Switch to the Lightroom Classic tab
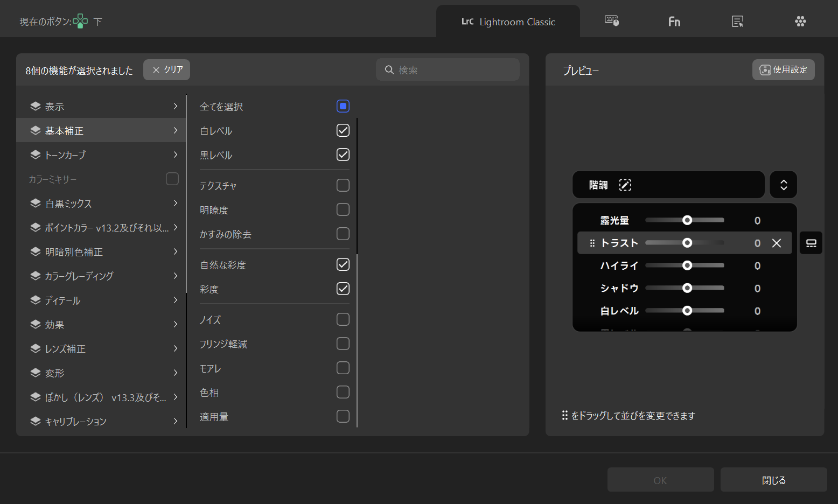The height and width of the screenshot is (504, 838). point(508,22)
